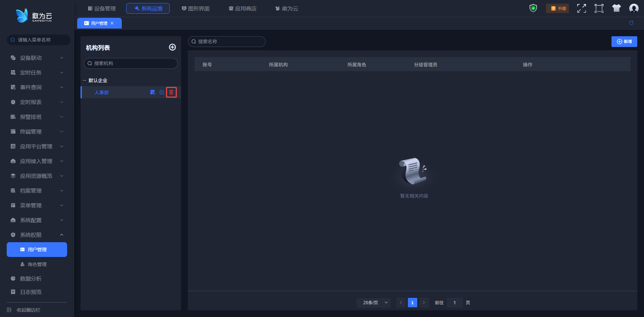Close the 用户管理 tab

point(112,23)
